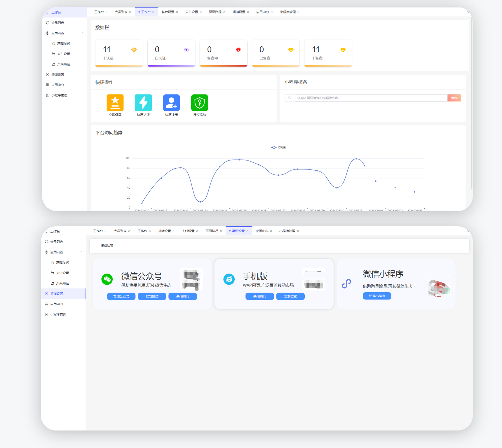
Task: Switch to the 基础设置 tab in top panel
Action: 168,12
